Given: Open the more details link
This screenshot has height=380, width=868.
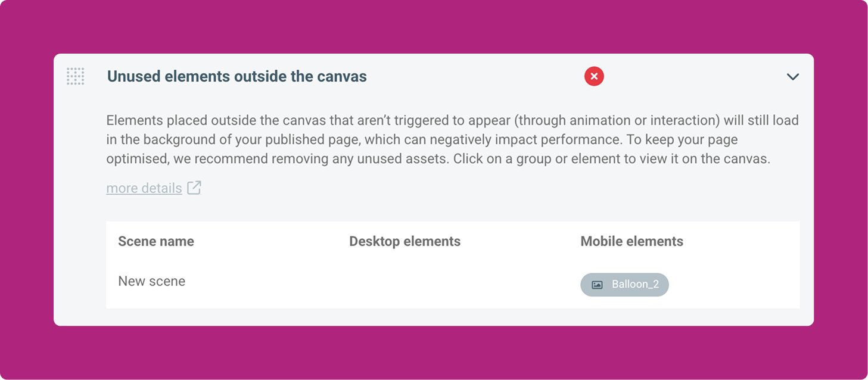Looking at the screenshot, I should pyautogui.click(x=144, y=188).
